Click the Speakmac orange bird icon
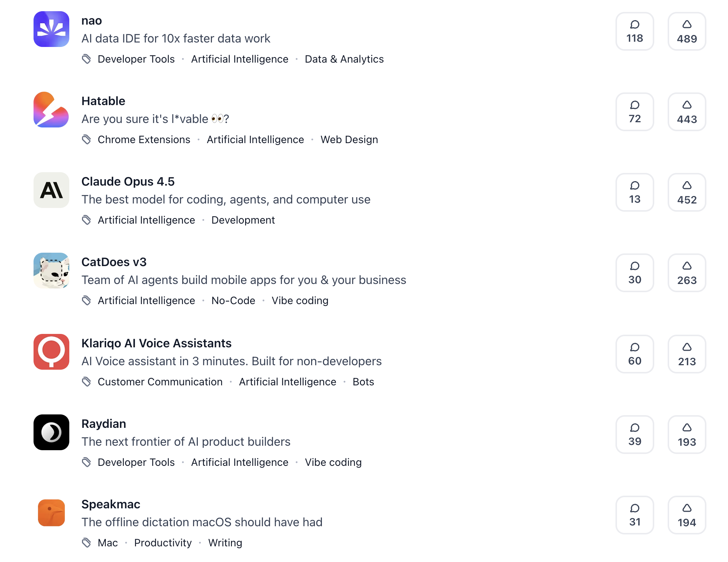The height and width of the screenshot is (562, 728). point(51,513)
